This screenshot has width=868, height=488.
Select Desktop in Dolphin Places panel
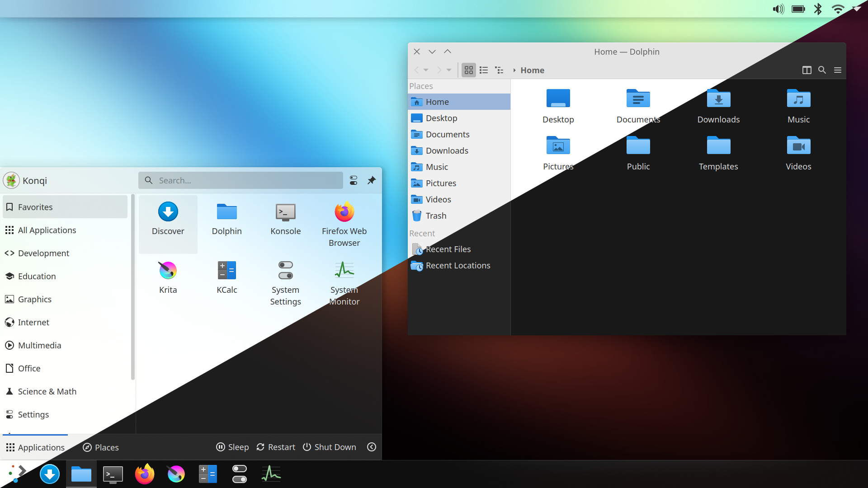pos(459,118)
